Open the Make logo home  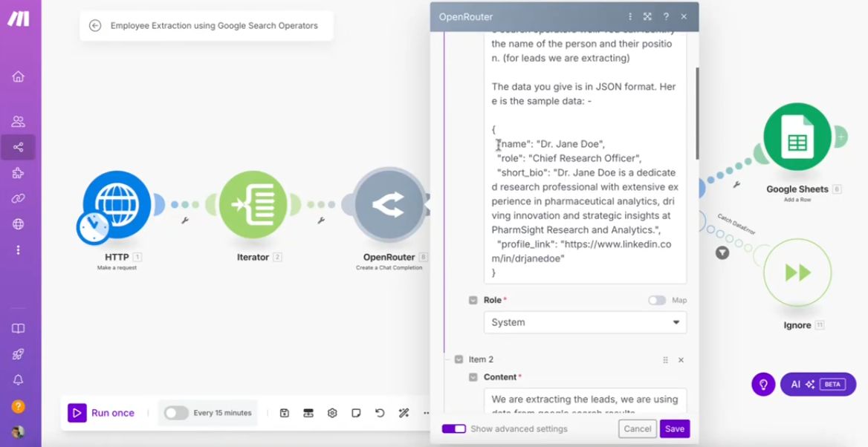19,19
